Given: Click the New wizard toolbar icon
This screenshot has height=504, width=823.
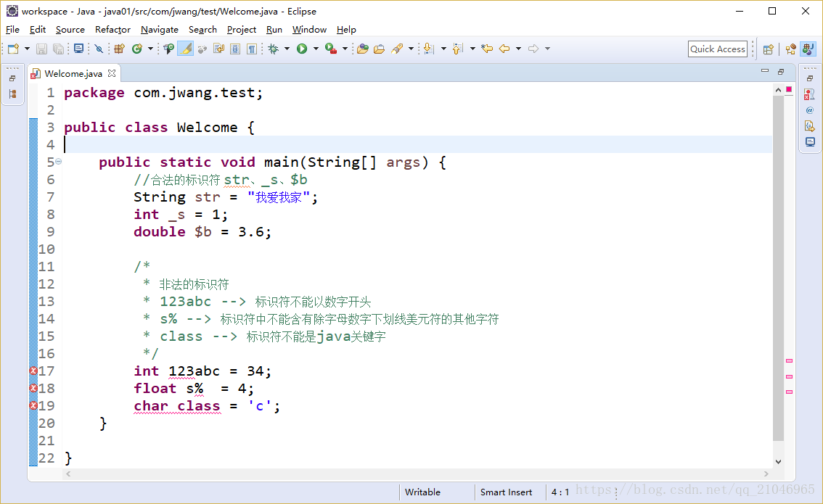Looking at the screenshot, I should point(13,49).
